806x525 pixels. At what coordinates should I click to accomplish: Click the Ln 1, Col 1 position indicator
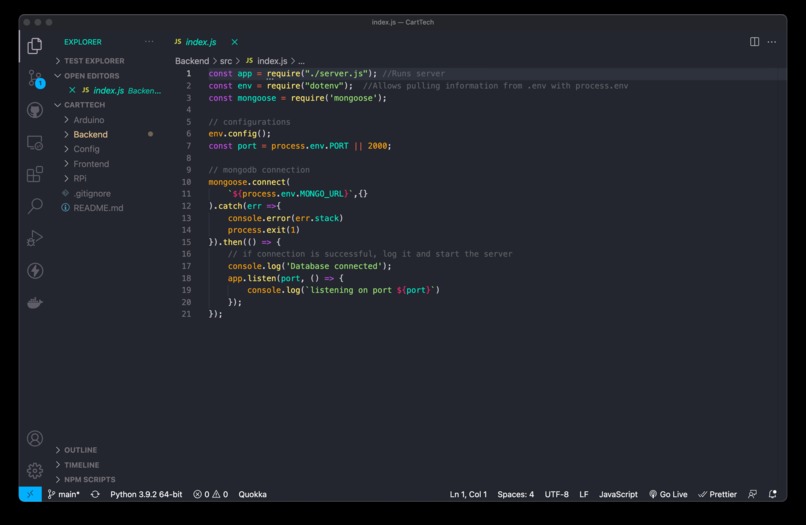coord(468,494)
